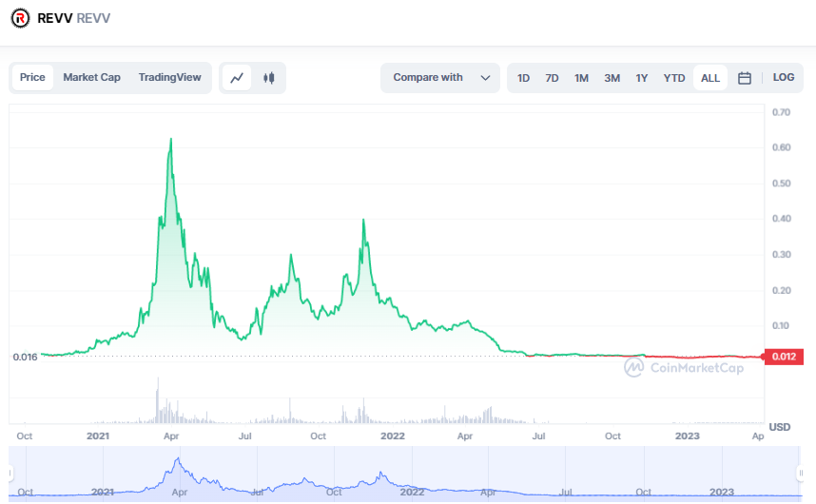Grab the left range slider handle

[12, 473]
